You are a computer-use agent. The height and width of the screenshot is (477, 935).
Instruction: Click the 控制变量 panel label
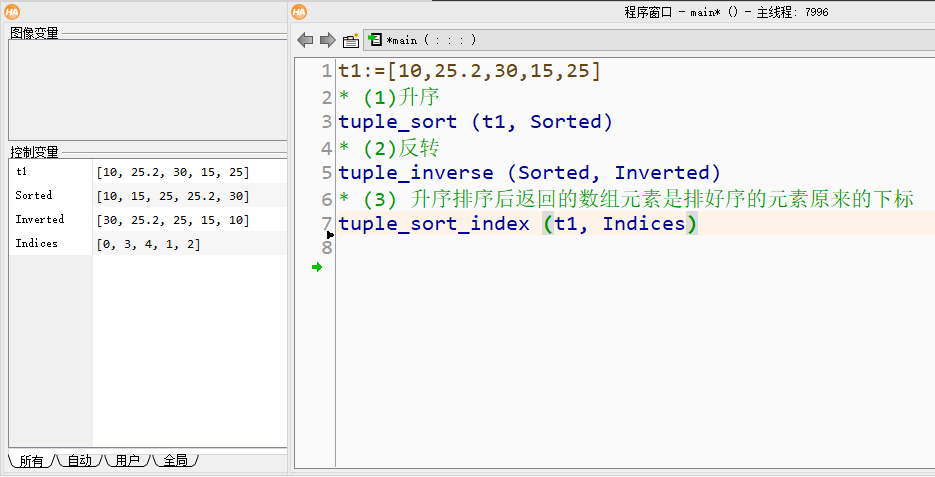35,152
